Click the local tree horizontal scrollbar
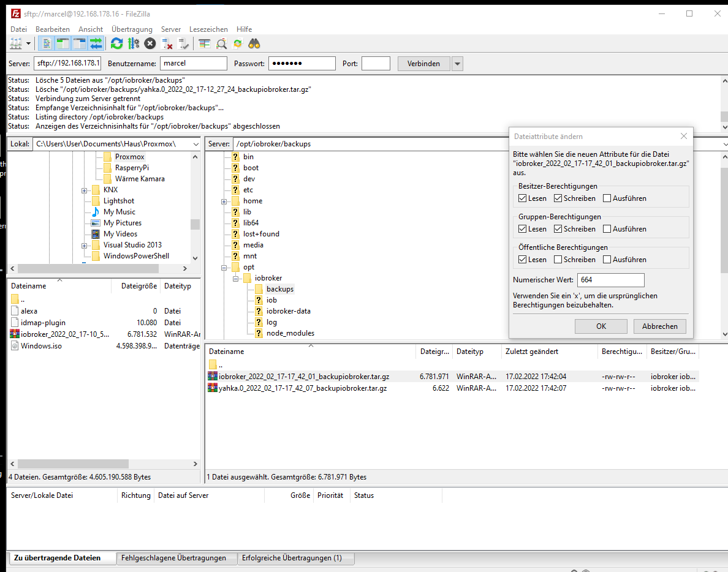 pos(88,269)
